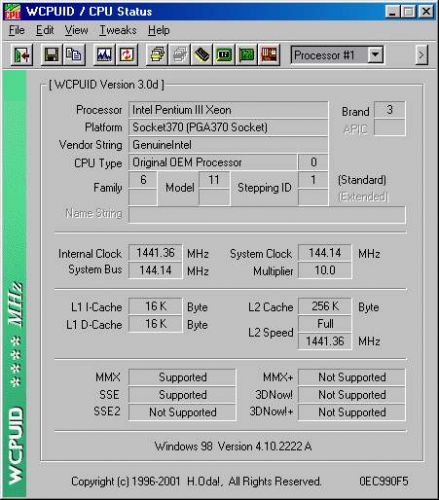
Task: Click the MMX+ 'Not Supported' status
Action: coord(352,377)
